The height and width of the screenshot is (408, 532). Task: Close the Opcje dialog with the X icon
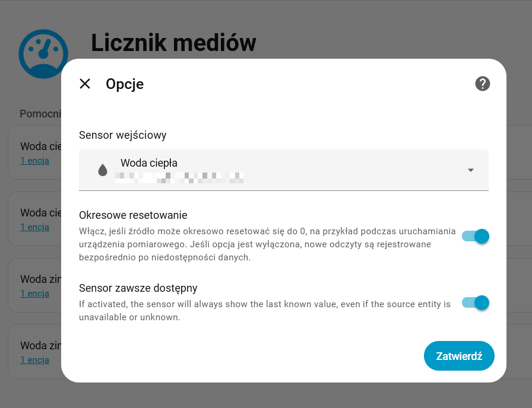85,84
